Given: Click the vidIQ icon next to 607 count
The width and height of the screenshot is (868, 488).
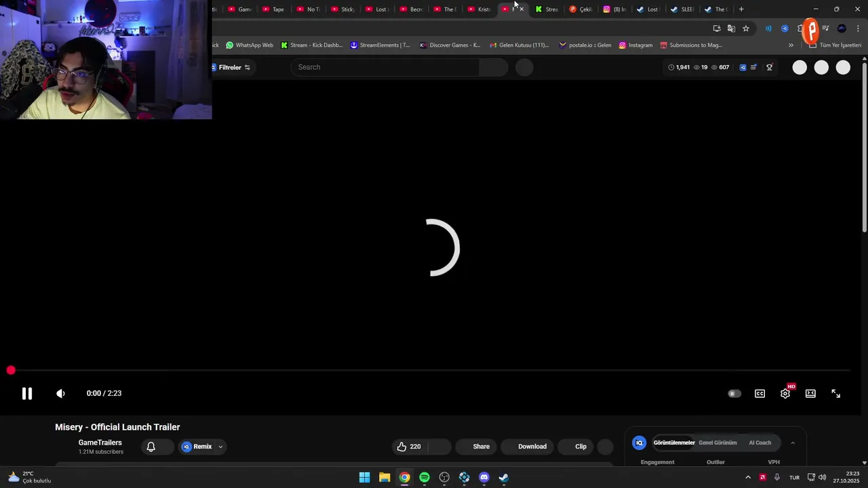Looking at the screenshot, I should (743, 67).
